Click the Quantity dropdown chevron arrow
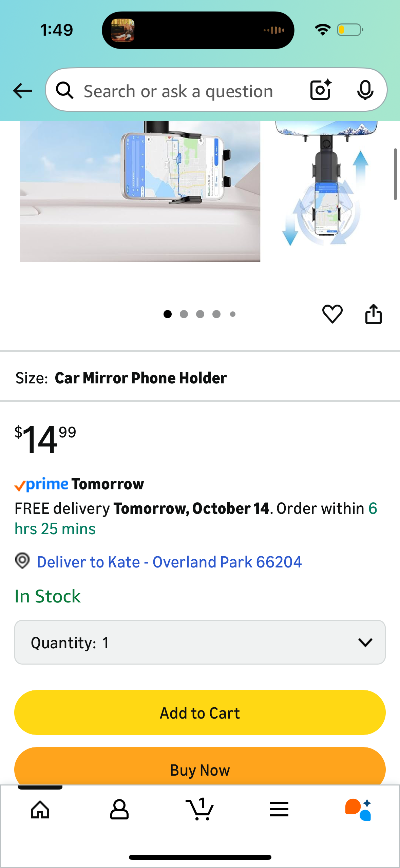Image resolution: width=400 pixels, height=868 pixels. 365,642
